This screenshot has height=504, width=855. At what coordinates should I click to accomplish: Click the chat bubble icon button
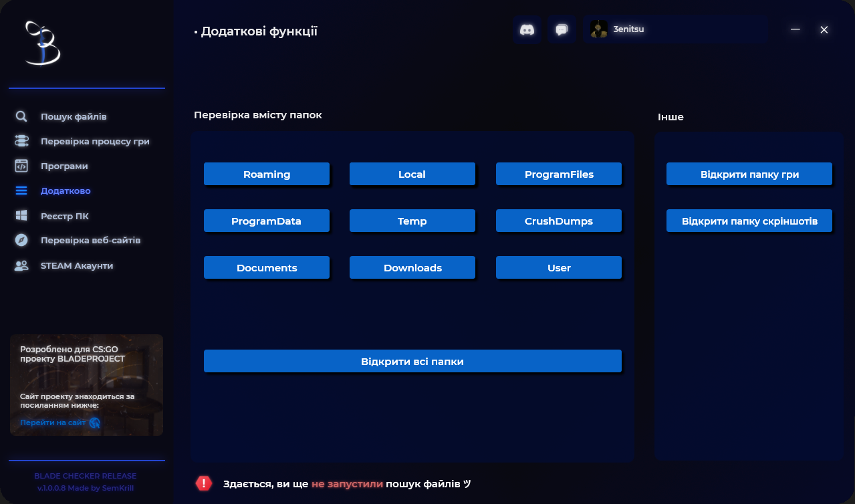point(562,30)
